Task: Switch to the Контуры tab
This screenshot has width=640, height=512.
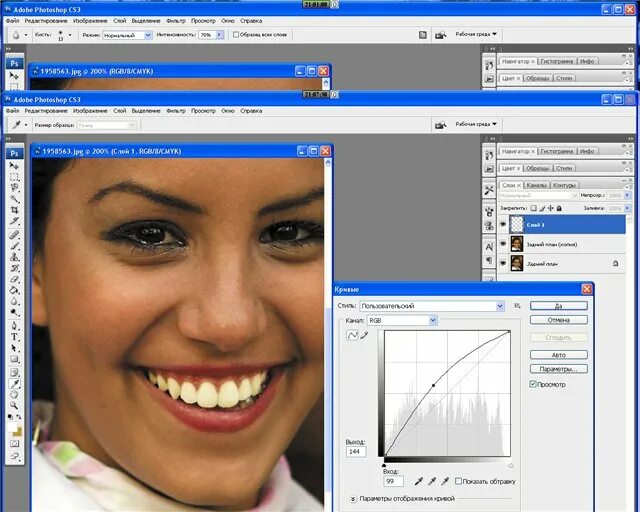Action: (x=564, y=185)
